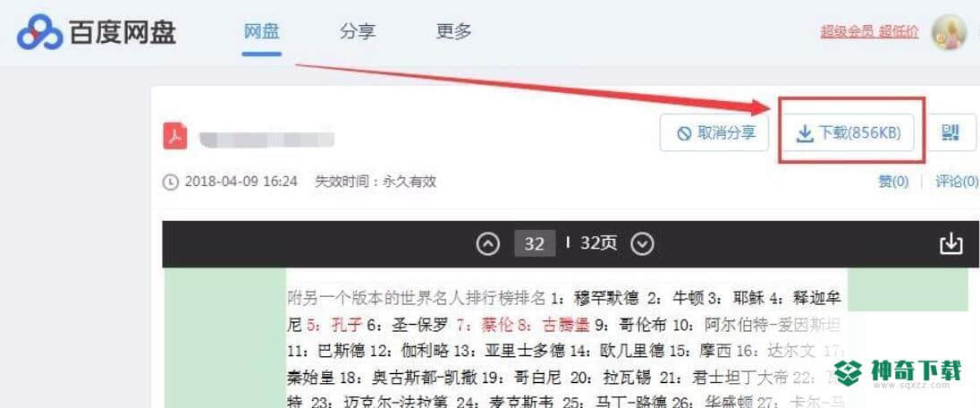Switch to the 分享 tab
980x408 pixels.
pyautogui.click(x=358, y=31)
